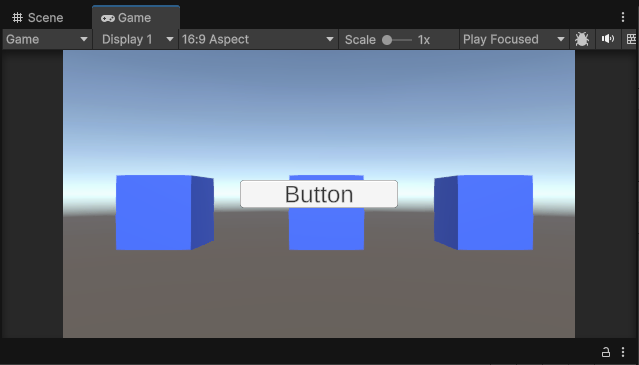Select the Game tab
Image resolution: width=639 pixels, height=365 pixels.
click(136, 18)
